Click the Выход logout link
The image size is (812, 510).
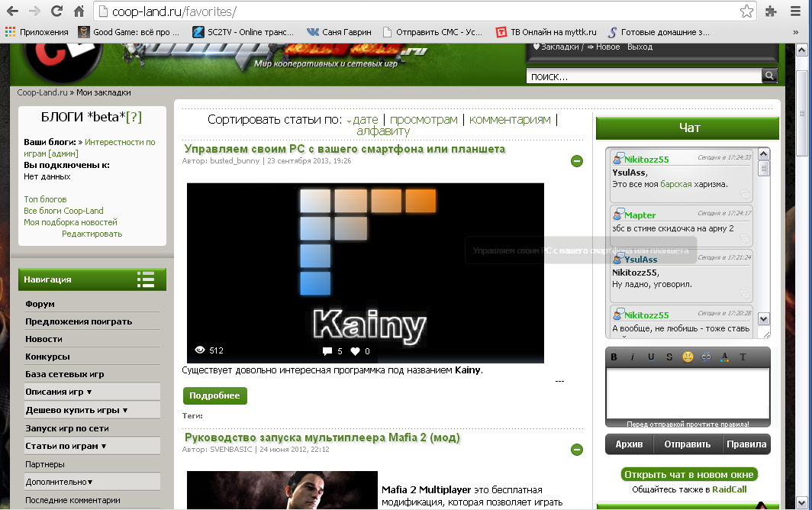640,47
